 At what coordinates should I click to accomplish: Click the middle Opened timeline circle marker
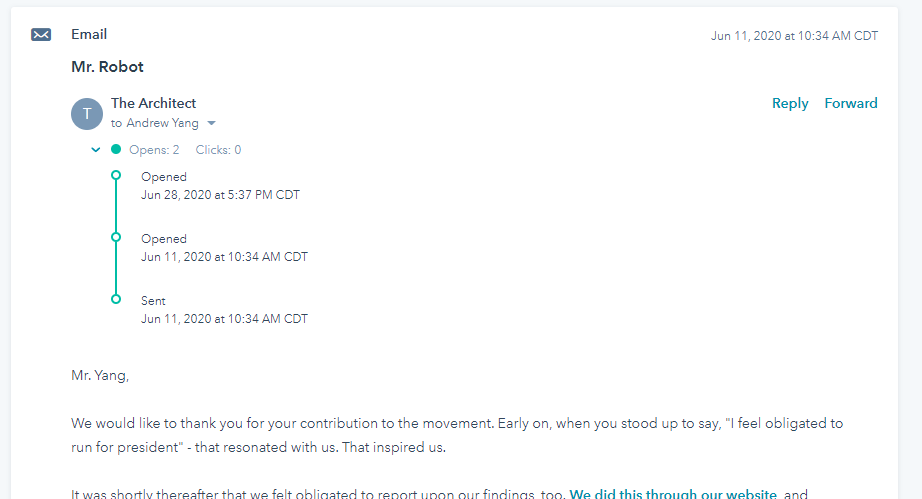[116, 237]
